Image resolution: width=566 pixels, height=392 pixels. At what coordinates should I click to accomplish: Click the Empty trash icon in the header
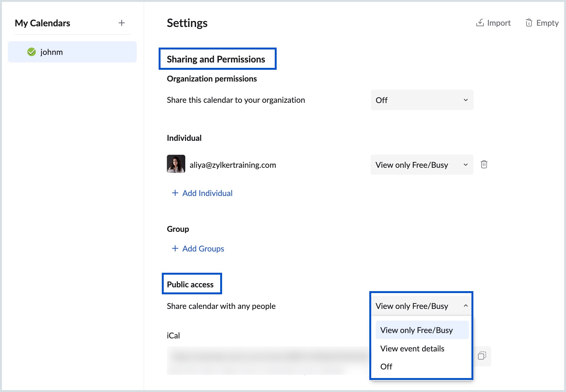pos(529,23)
